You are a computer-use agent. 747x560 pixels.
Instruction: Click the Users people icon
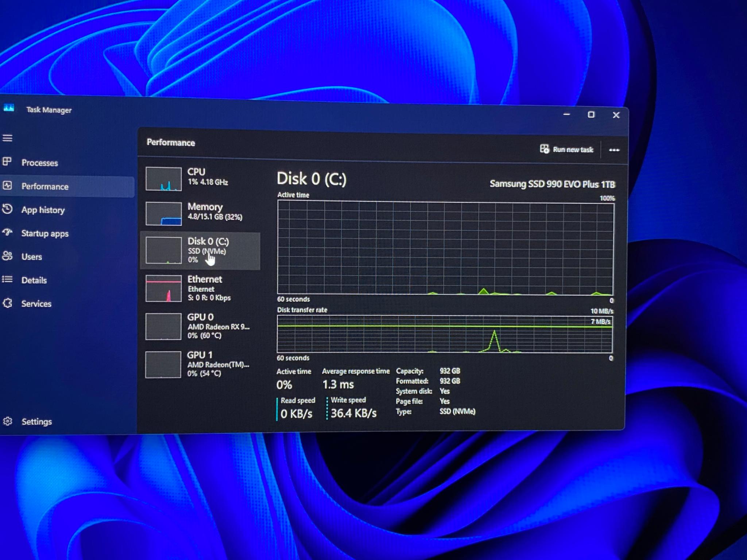pyautogui.click(x=7, y=256)
